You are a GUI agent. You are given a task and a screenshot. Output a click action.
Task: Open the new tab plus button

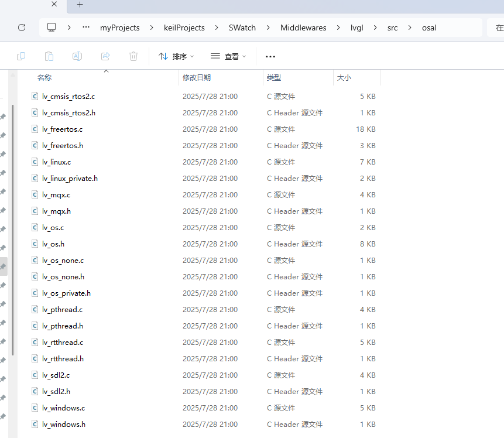coord(80,5)
